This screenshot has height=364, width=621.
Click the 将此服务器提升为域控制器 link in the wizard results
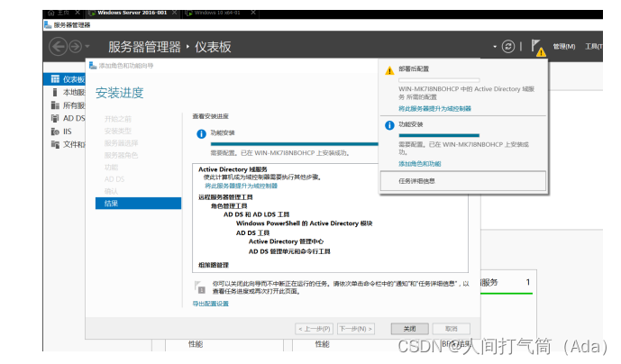pyautogui.click(x=241, y=186)
